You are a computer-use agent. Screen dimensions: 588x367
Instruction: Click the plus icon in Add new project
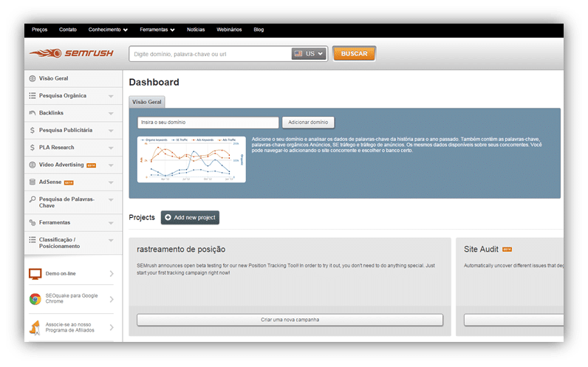tap(168, 217)
